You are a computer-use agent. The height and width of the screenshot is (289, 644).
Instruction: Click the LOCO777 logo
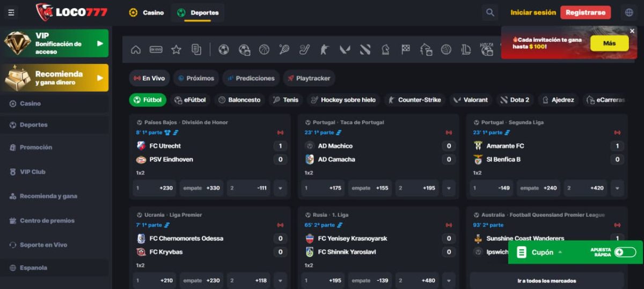pos(71,12)
